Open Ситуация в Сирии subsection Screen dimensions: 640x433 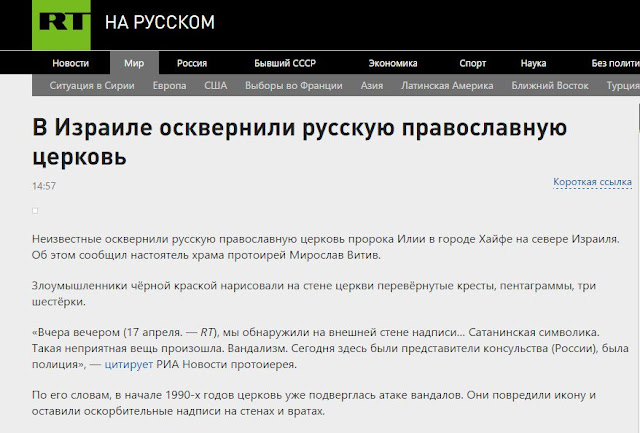92,86
